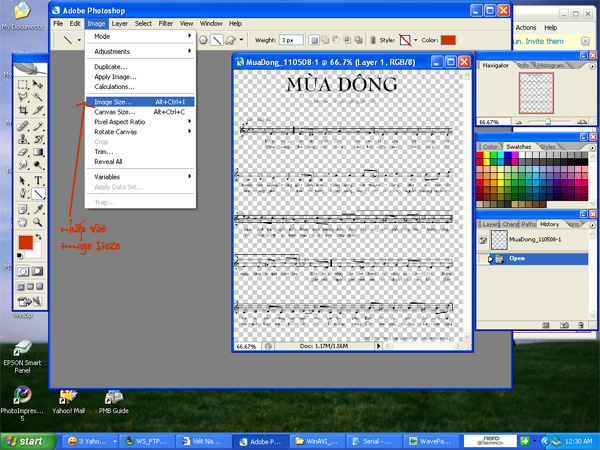Open tool preset picker dropdown arrow

click(x=79, y=40)
